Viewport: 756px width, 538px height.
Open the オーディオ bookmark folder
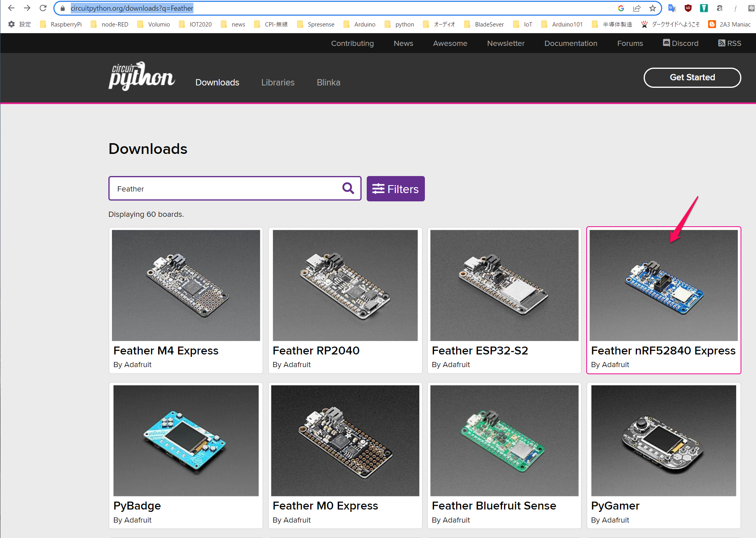(x=439, y=24)
